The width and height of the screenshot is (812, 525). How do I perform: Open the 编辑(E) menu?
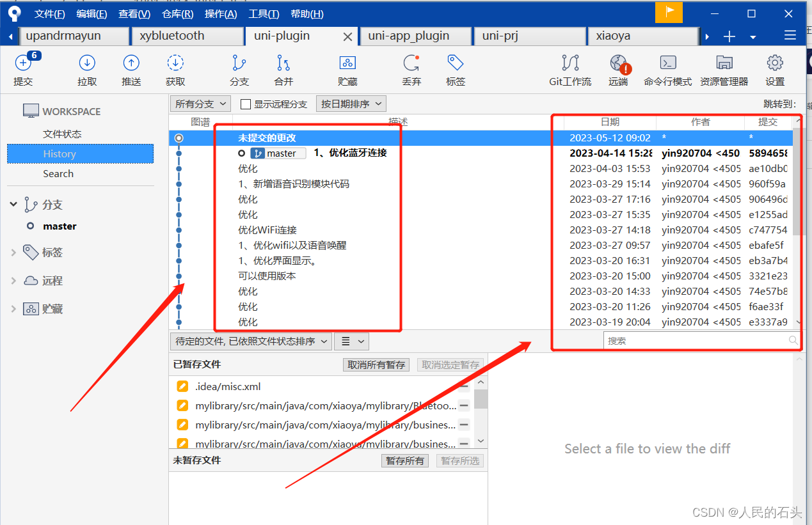point(92,14)
